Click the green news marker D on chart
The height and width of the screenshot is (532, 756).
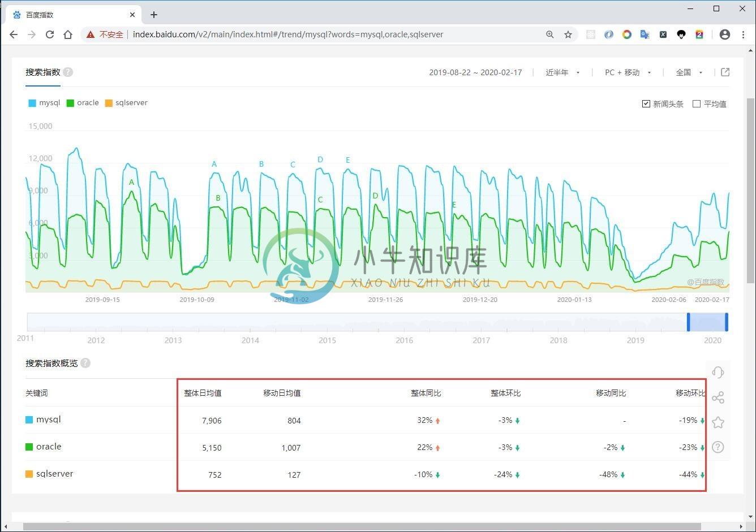[x=375, y=196]
